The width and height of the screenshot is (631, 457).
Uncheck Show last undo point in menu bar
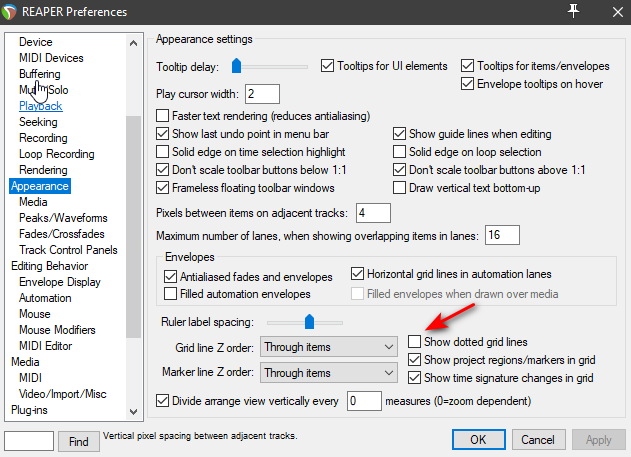162,134
